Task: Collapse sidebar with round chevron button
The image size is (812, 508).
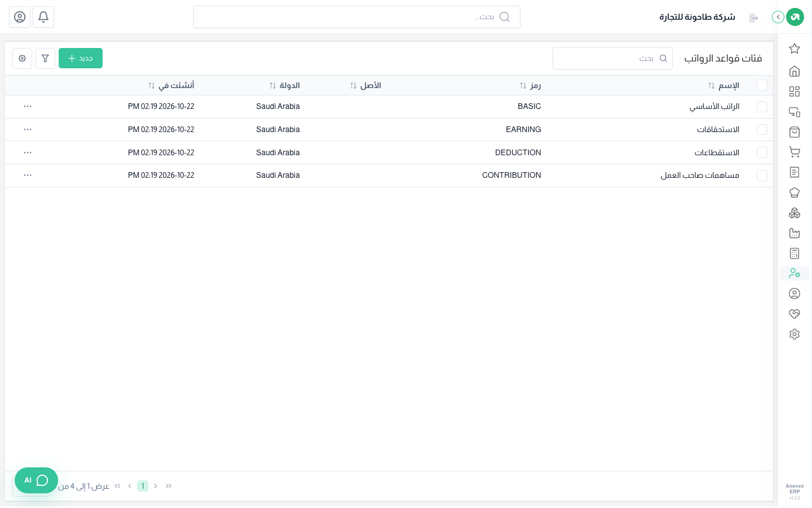Action: [778, 17]
